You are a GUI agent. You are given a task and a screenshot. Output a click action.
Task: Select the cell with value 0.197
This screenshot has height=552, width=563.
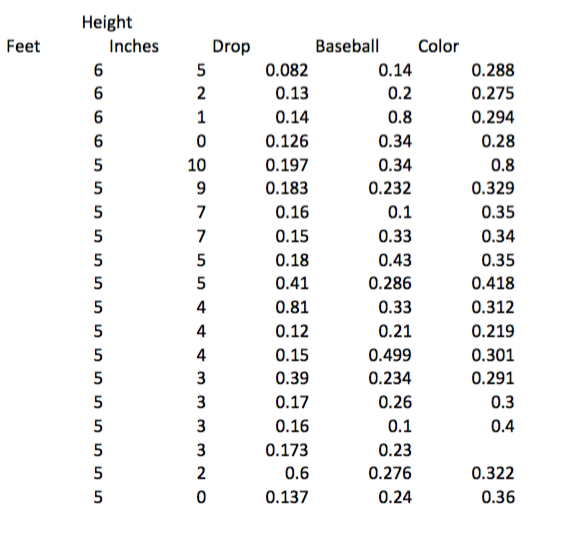pyautogui.click(x=287, y=165)
